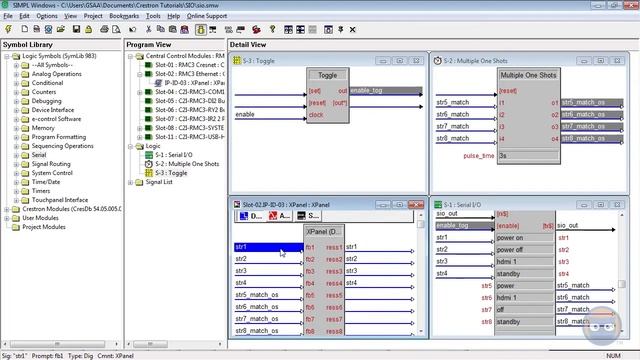This screenshot has width=640, height=360.
Task: Select Slot-07 : C2I-RMC3-IR2 in Program View
Action: [x=189, y=119]
